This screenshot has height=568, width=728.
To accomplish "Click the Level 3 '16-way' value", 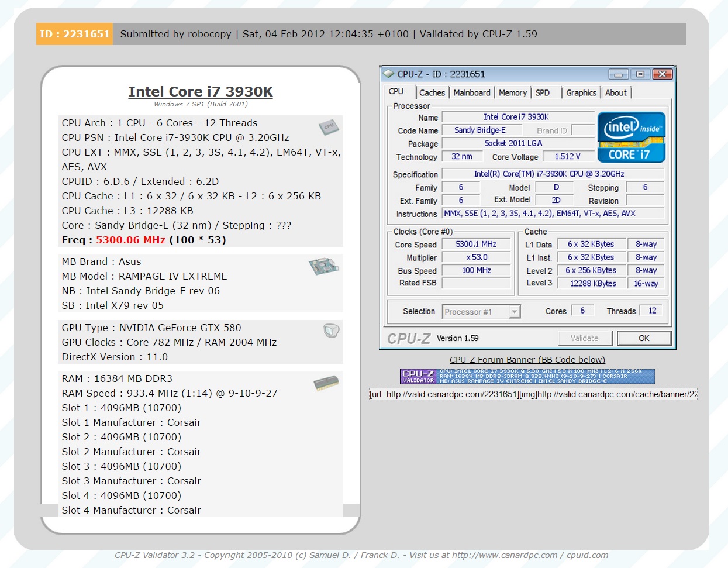I will [x=646, y=283].
